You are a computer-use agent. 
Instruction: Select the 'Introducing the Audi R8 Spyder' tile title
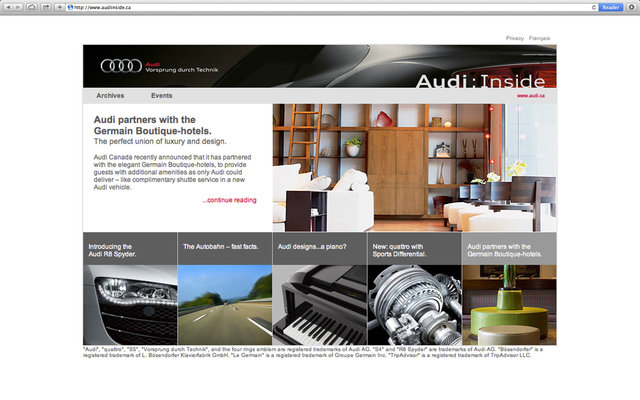(x=112, y=250)
